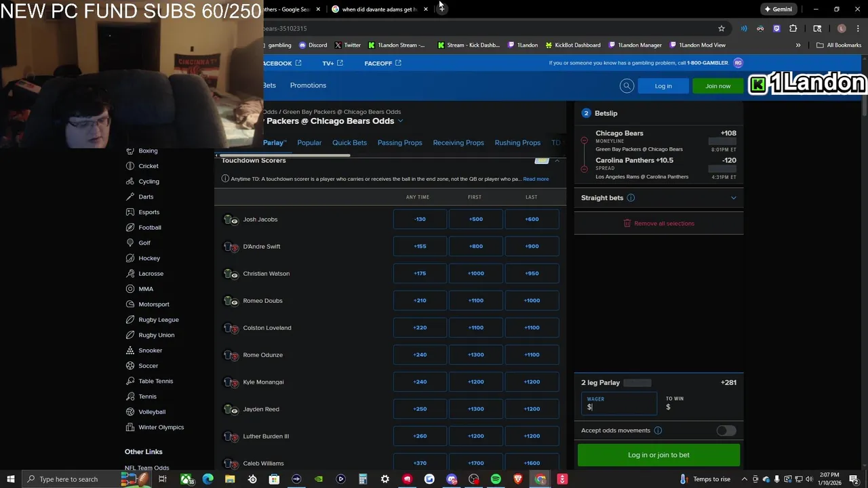Open the Discord bookmark
The width and height of the screenshot is (868, 488).
pyautogui.click(x=312, y=45)
